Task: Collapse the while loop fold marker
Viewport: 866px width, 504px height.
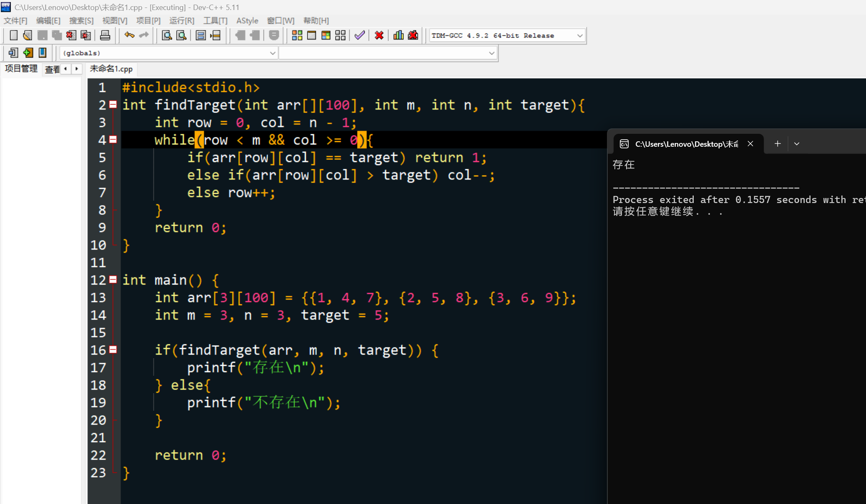Action: 113,140
